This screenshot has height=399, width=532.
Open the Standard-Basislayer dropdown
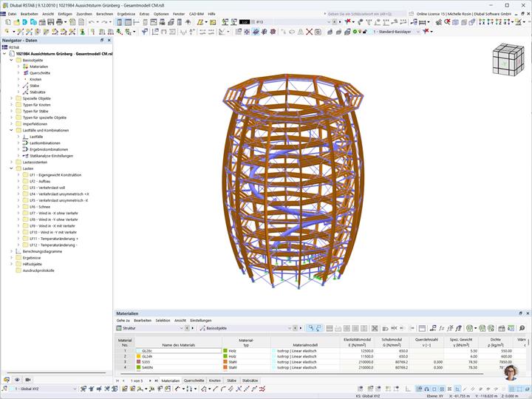point(418,32)
